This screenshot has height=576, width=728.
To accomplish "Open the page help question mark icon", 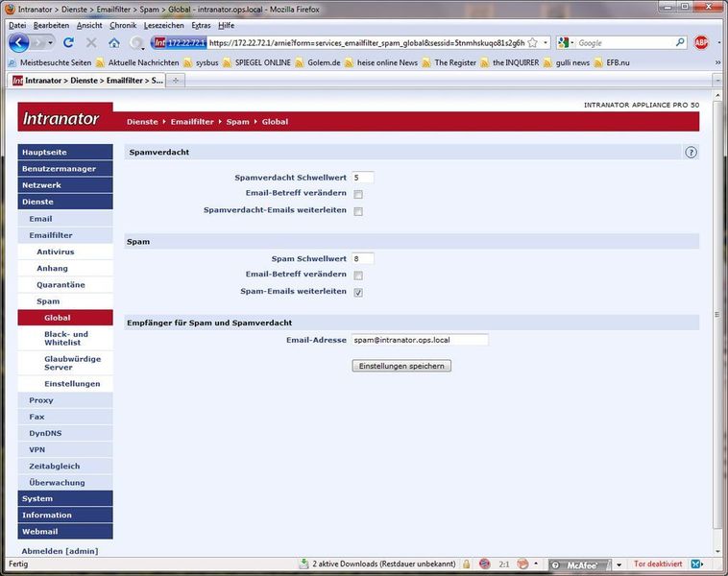I will point(691,153).
